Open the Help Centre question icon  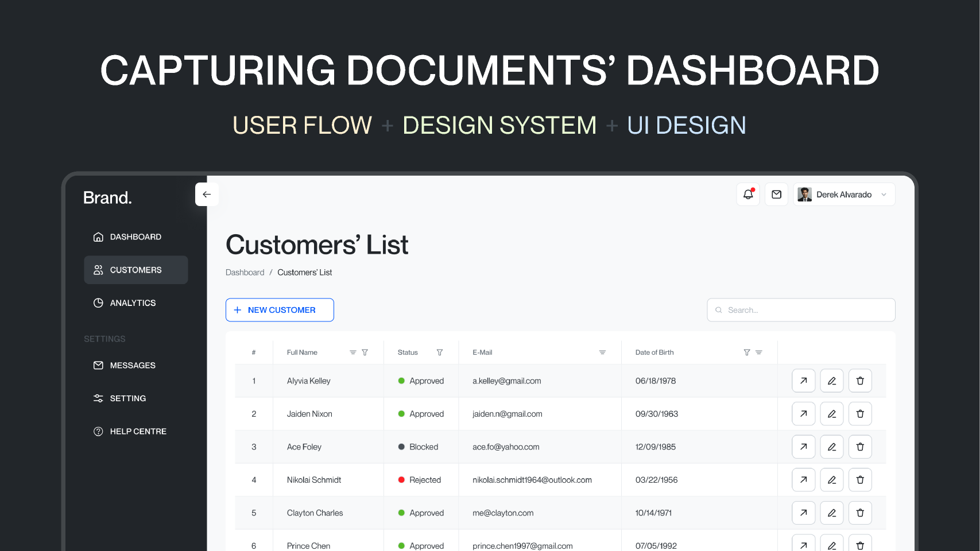tap(98, 431)
